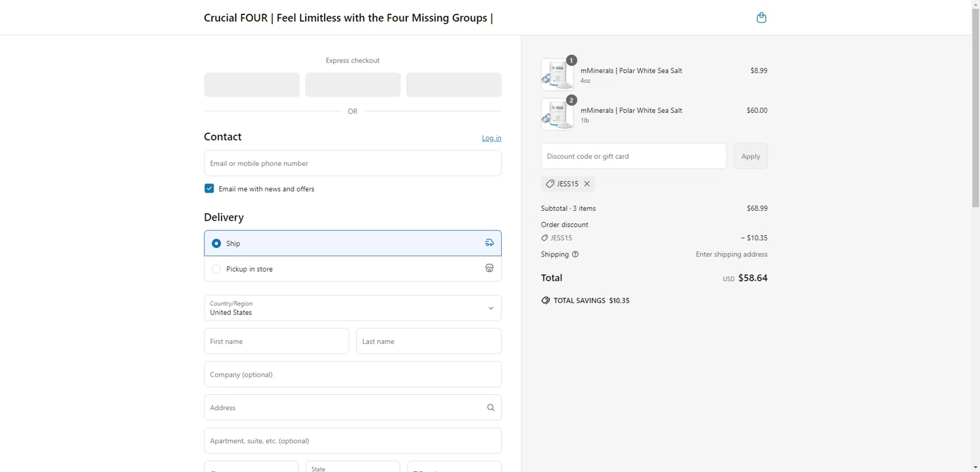Select the Ship delivery radio button
980x472 pixels.
tap(216, 244)
